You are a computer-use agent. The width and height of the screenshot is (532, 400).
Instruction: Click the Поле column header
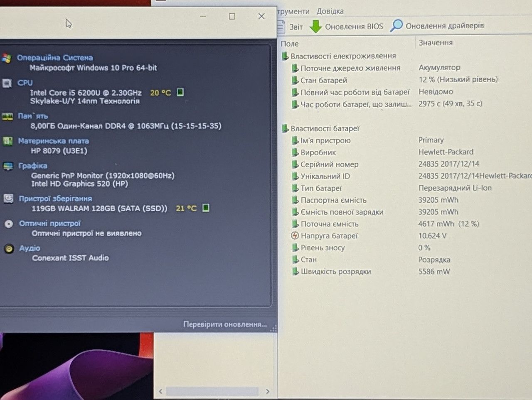coord(290,44)
